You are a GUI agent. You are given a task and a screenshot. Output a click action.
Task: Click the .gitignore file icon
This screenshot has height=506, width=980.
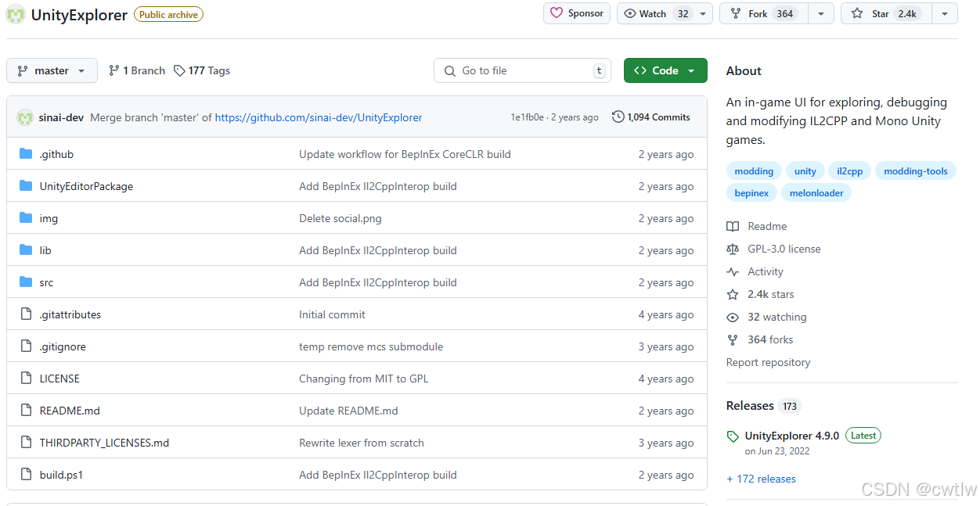click(x=26, y=346)
